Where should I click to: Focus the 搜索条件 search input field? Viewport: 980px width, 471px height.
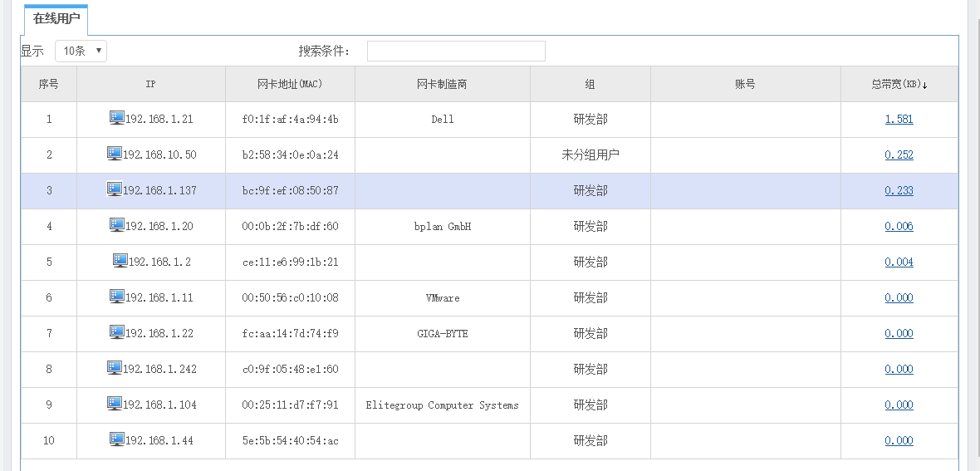(456, 52)
